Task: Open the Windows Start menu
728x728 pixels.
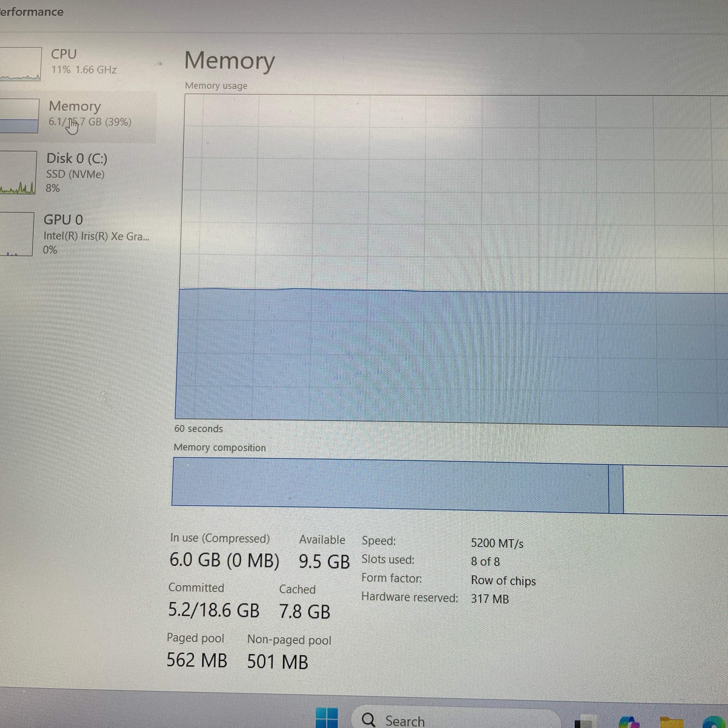Action: (x=327, y=719)
